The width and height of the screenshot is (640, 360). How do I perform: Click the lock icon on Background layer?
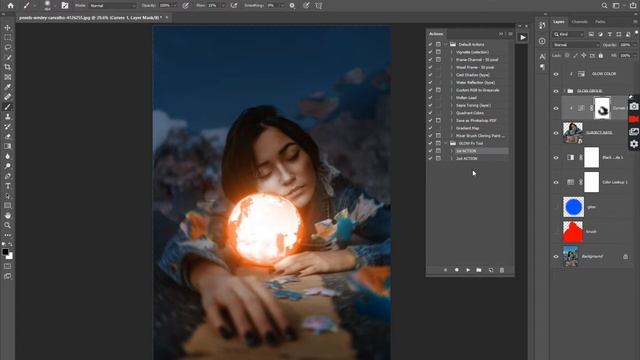tap(625, 256)
